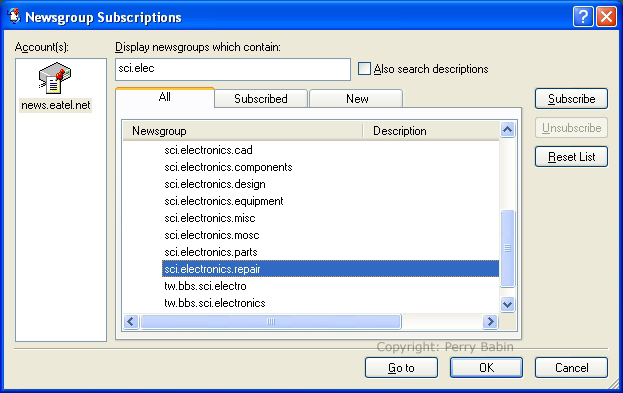This screenshot has width=623, height=393.
Task: Click the Outlook Express title bar icon
Action: pyautogui.click(x=14, y=17)
